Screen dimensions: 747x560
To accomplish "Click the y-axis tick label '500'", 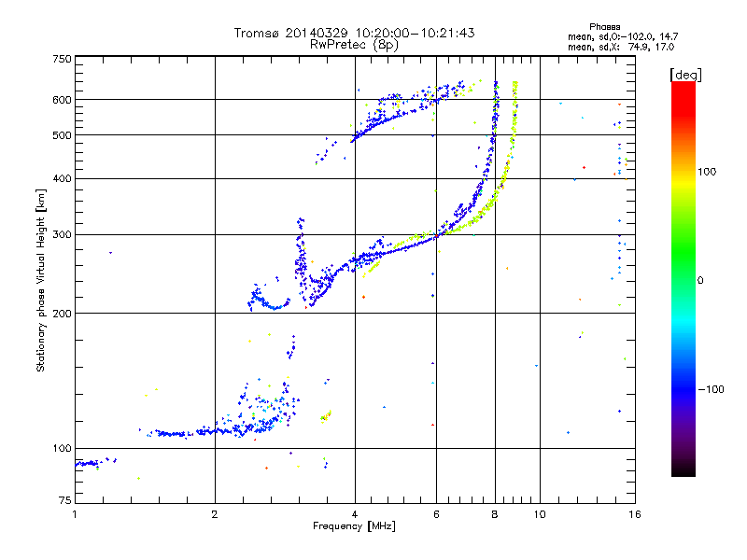I will pyautogui.click(x=63, y=135).
